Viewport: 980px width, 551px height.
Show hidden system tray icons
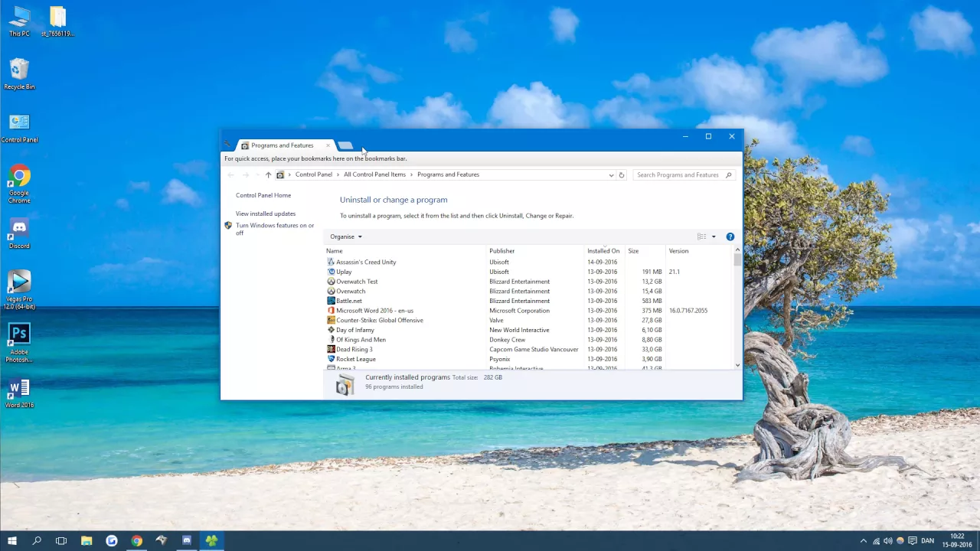pos(864,541)
